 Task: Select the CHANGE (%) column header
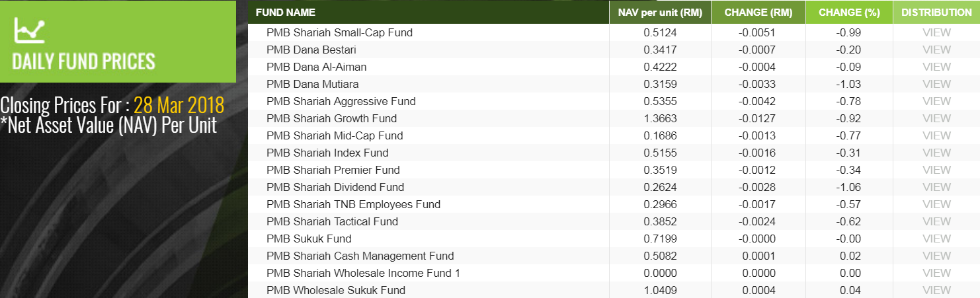(x=849, y=13)
